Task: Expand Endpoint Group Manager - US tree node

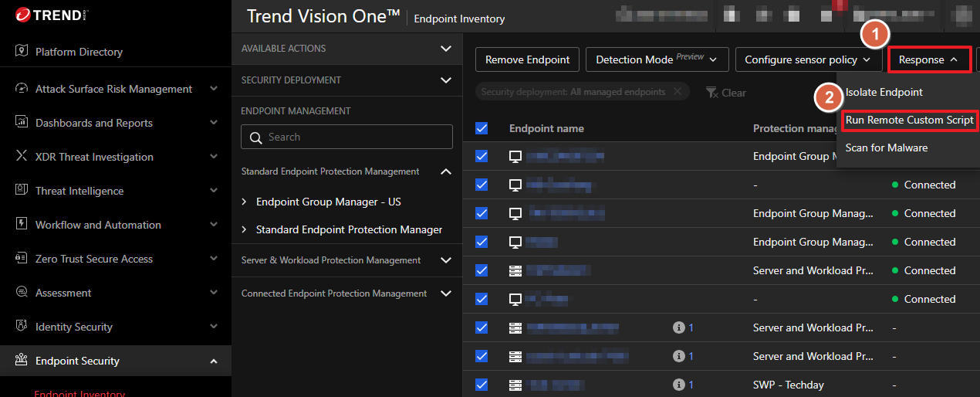Action: point(245,202)
